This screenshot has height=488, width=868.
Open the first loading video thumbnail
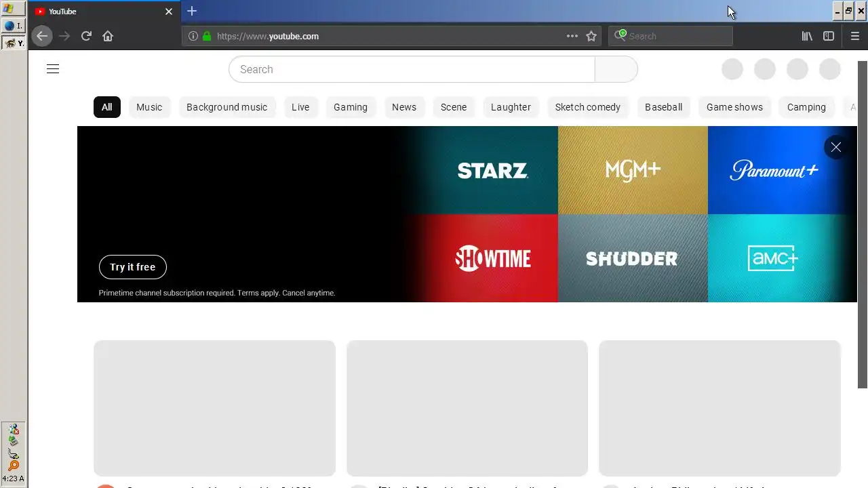pyautogui.click(x=214, y=408)
